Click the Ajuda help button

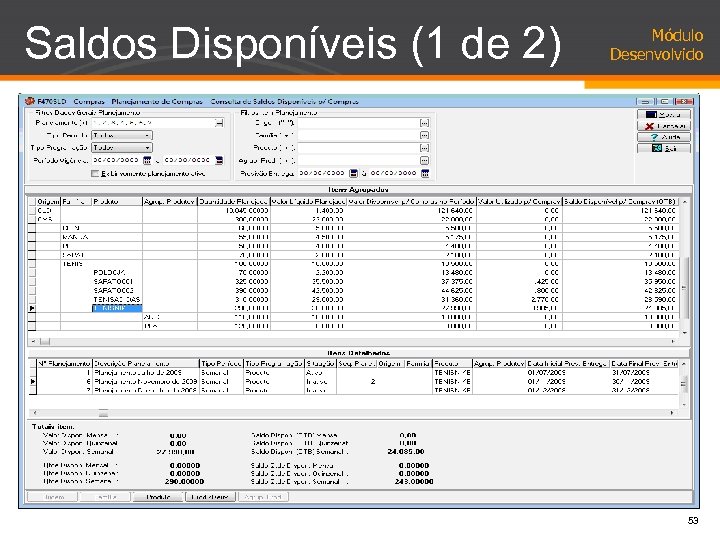tap(664, 137)
